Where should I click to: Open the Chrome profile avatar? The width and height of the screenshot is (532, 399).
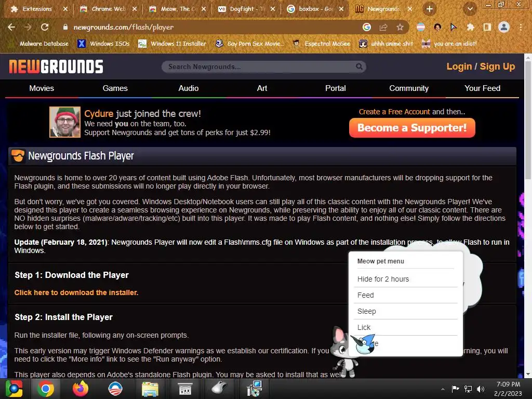tap(504, 27)
